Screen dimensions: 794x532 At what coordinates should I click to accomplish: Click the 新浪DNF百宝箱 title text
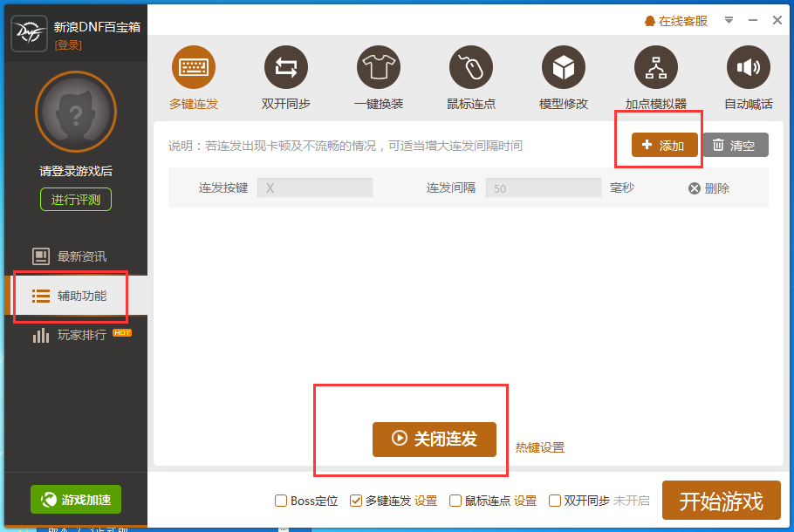(97, 27)
